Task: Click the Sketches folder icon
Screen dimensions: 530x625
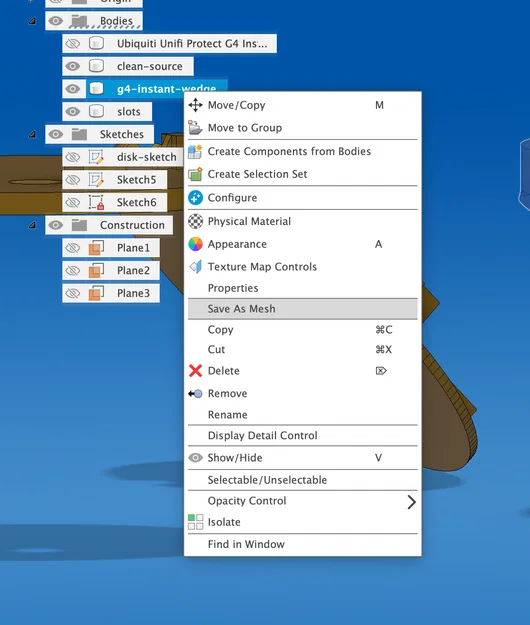Action: click(x=79, y=134)
